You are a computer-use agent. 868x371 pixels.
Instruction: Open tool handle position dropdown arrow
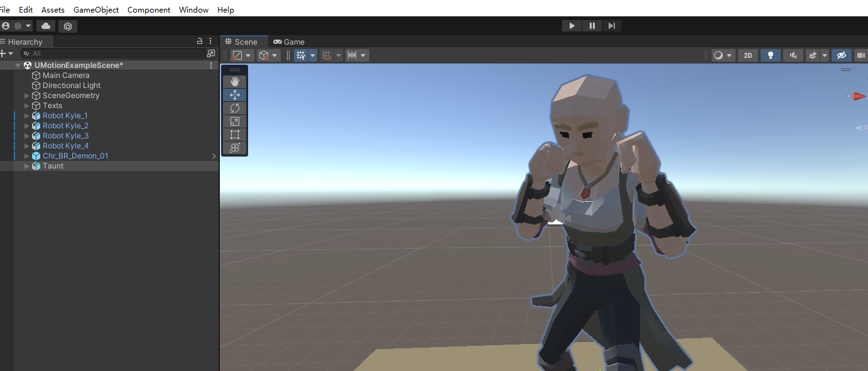[x=249, y=55]
